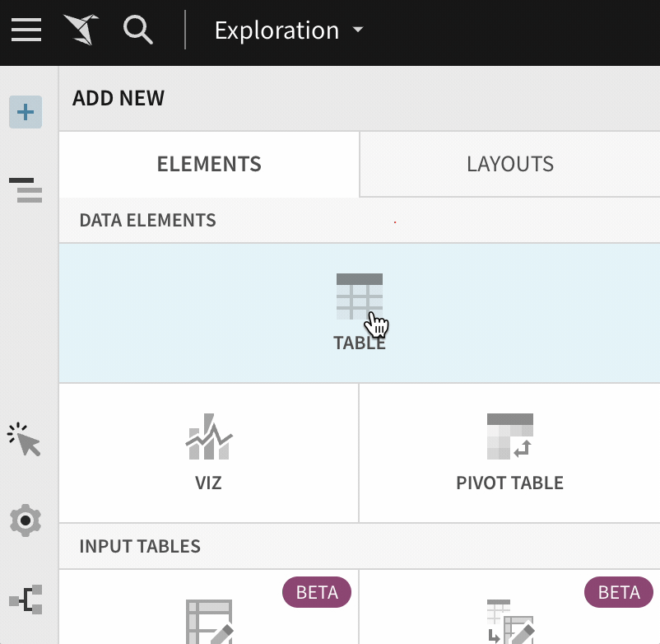This screenshot has height=644, width=660.
Task: Open the page outline sidebar icon
Action: (26, 190)
